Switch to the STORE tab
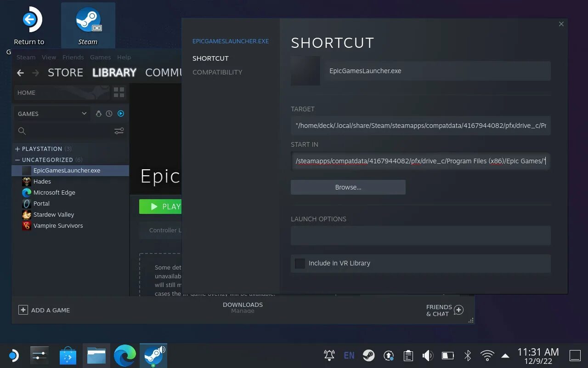This screenshot has height=368, width=588. pos(65,73)
